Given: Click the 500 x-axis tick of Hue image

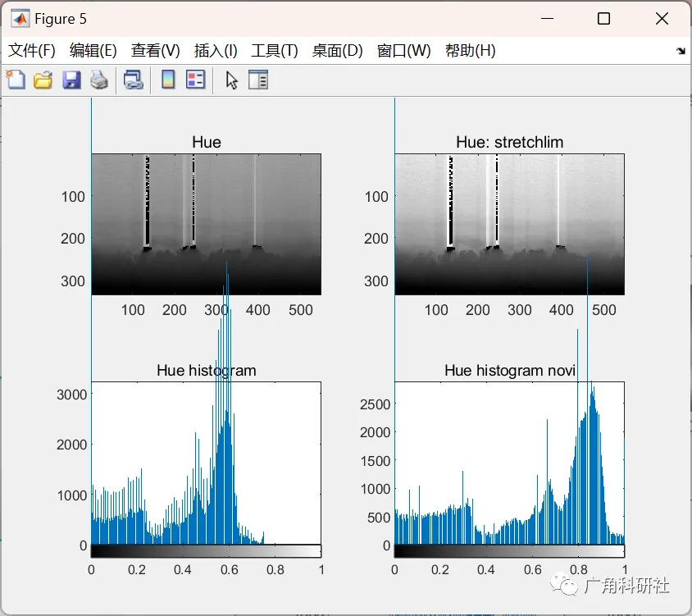Looking at the screenshot, I should [x=301, y=309].
